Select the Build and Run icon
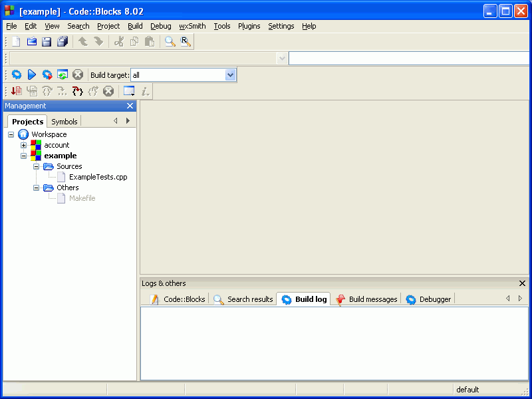Screen dimensions: 532x399 pyautogui.click(x=47, y=74)
